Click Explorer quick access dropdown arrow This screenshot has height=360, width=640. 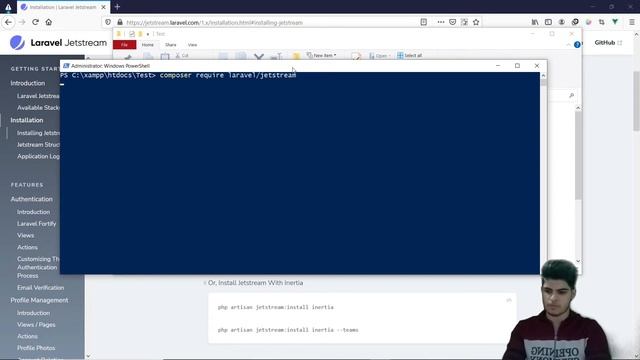point(148,34)
